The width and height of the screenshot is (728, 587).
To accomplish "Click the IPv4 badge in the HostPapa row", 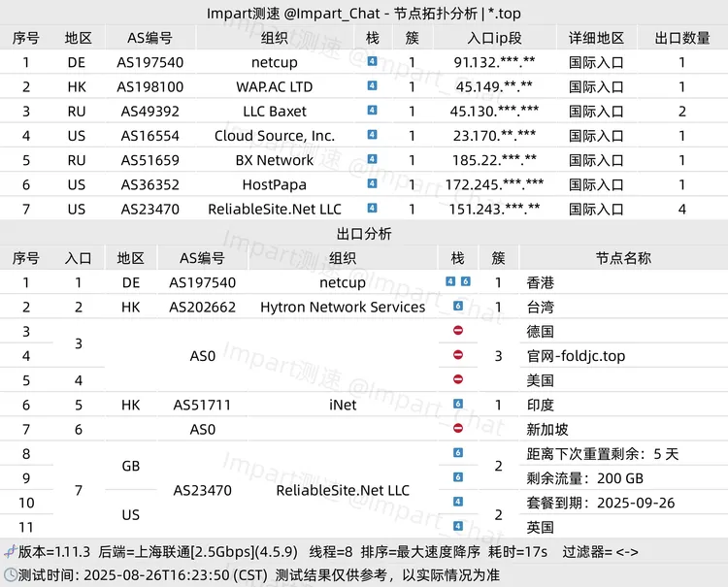I will pyautogui.click(x=373, y=183).
